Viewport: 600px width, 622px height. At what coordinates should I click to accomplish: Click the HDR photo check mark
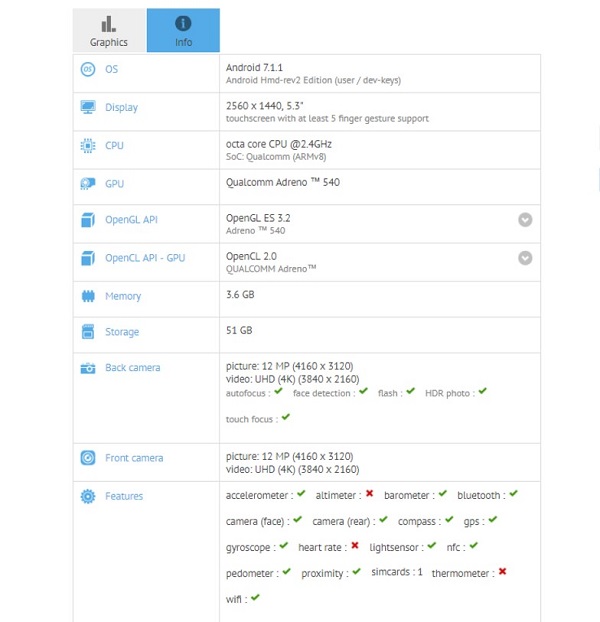click(x=482, y=391)
